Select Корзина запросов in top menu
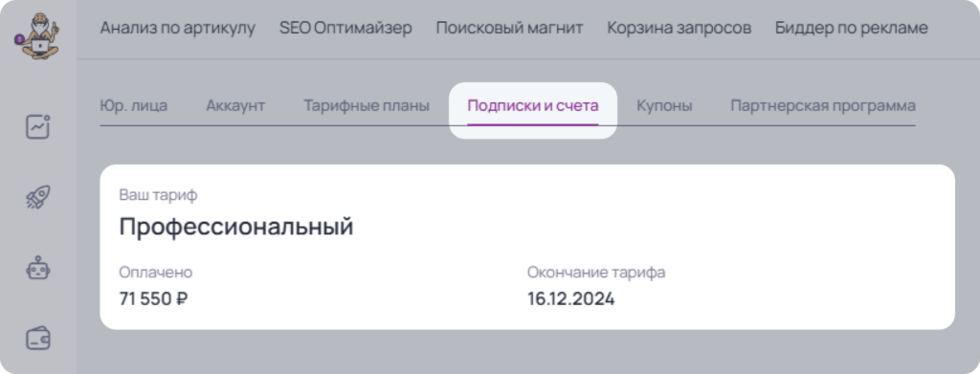This screenshot has height=374, width=980. point(679,28)
